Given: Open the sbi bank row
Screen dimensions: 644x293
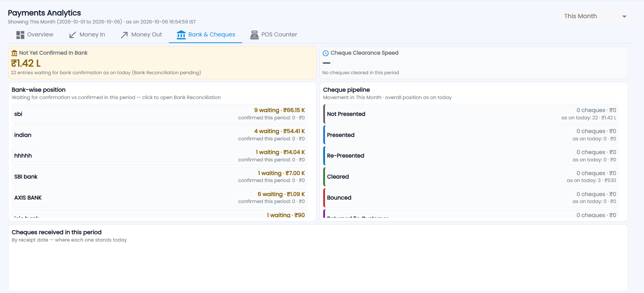Looking at the screenshot, I should click(x=160, y=114).
